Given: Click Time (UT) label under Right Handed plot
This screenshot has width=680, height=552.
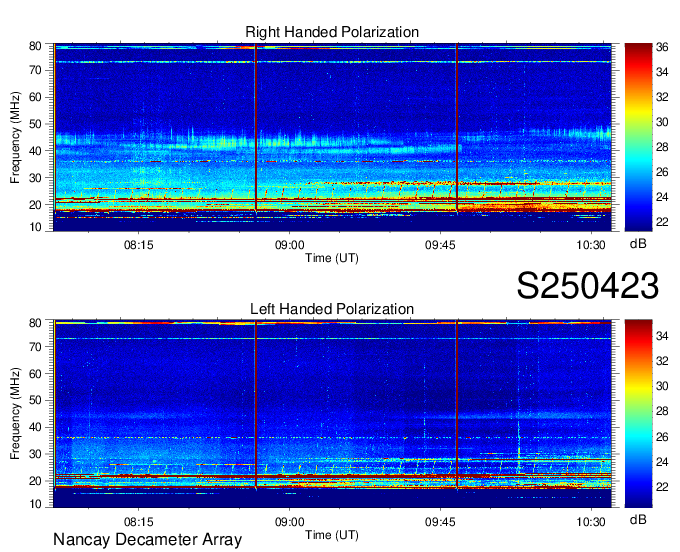Looking at the screenshot, I should pos(332,258).
